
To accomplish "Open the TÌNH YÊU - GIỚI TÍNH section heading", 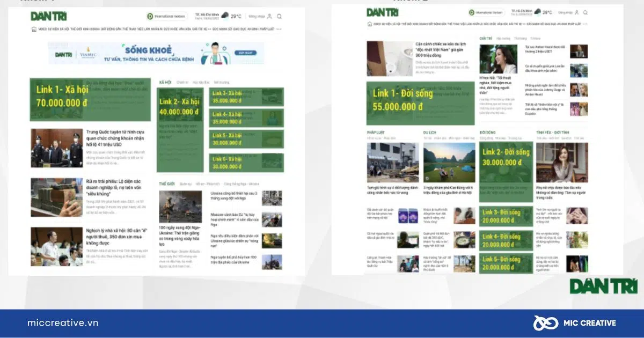I will 552,132.
